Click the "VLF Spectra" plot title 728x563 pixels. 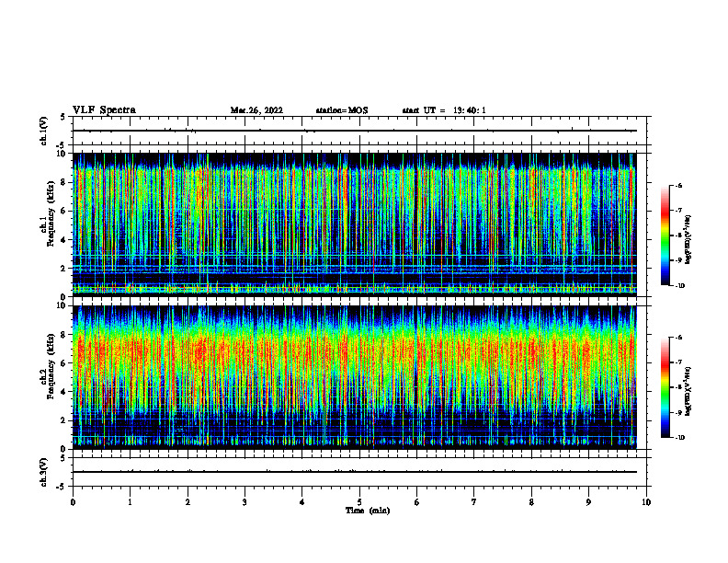click(104, 110)
